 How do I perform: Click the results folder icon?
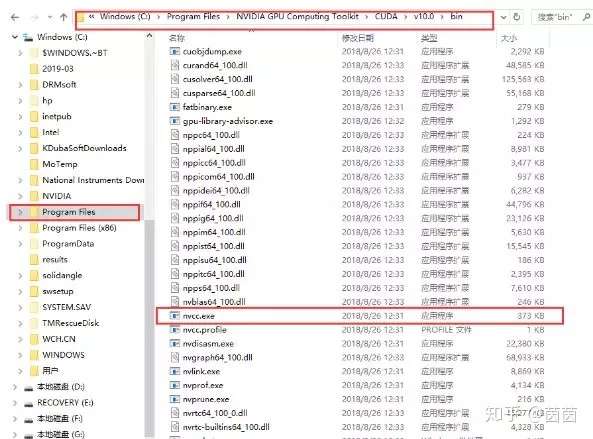click(34, 260)
